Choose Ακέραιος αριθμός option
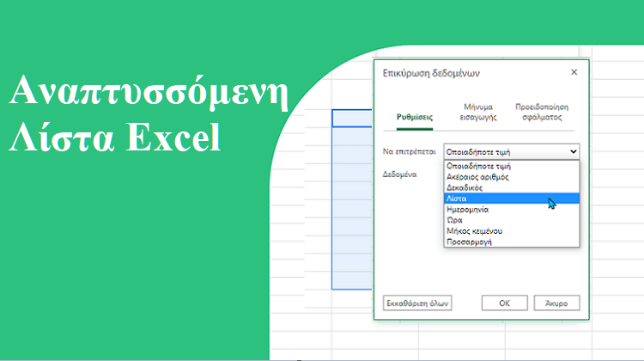 click(512, 177)
